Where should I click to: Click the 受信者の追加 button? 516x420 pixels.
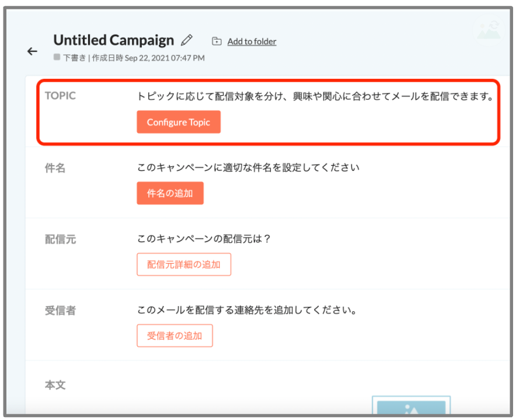[x=175, y=335]
